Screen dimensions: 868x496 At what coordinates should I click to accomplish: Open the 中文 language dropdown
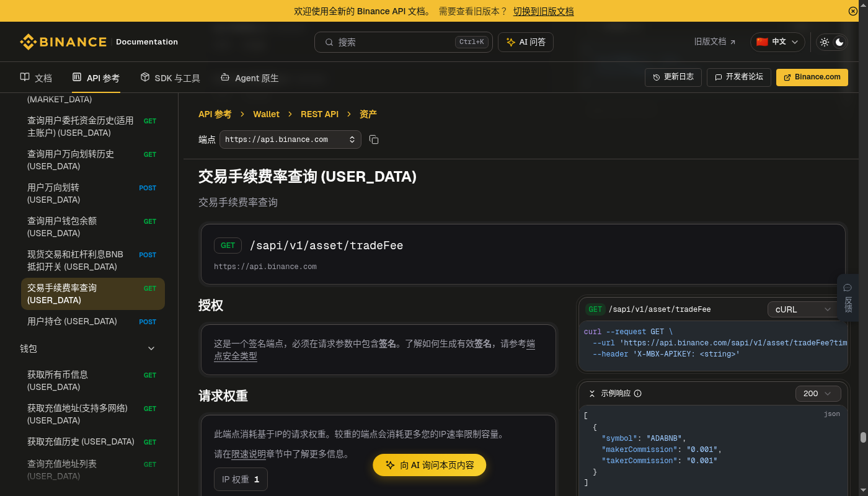777,42
